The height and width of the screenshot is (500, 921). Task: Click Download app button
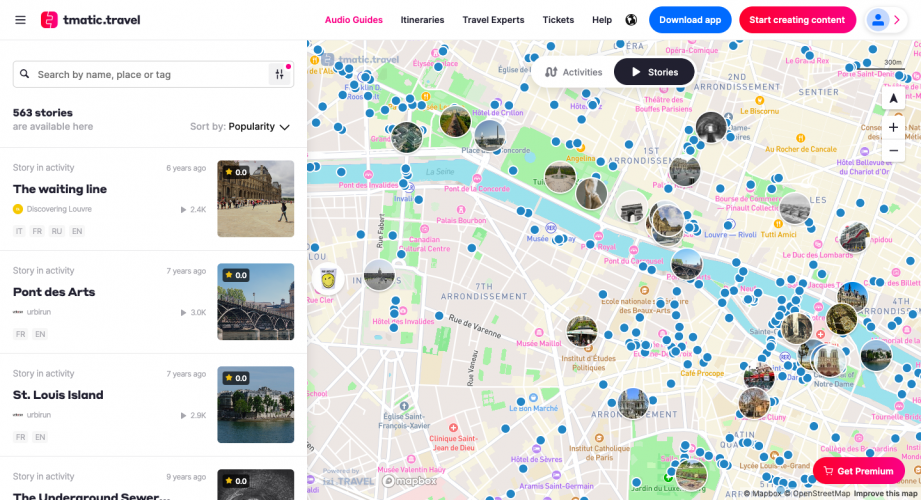click(x=690, y=20)
